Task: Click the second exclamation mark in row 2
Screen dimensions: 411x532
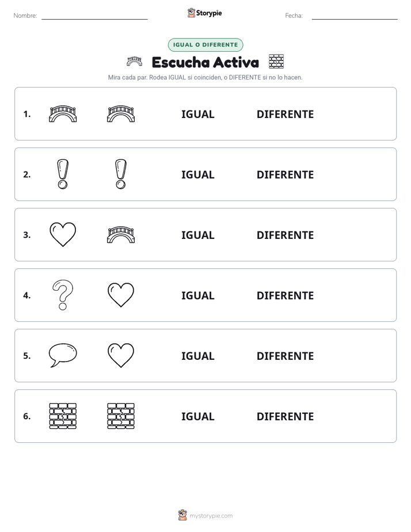Action: point(121,174)
